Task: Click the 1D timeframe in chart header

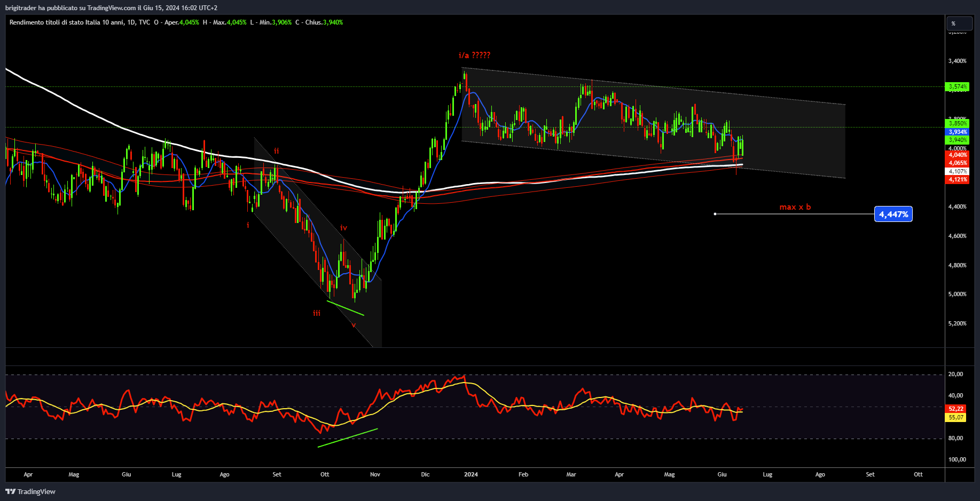Action: coord(131,22)
